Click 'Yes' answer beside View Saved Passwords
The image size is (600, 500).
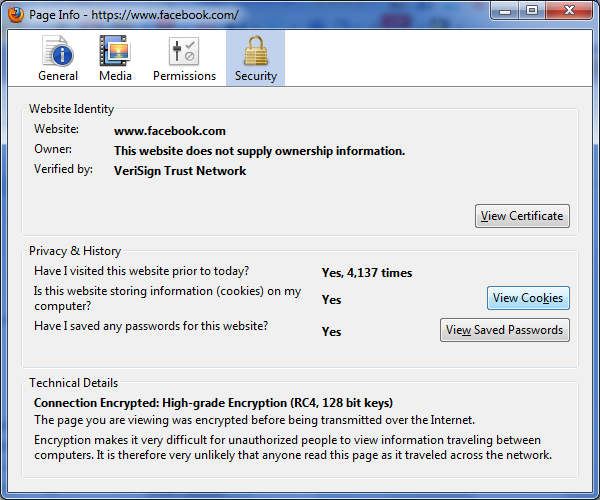coord(331,331)
